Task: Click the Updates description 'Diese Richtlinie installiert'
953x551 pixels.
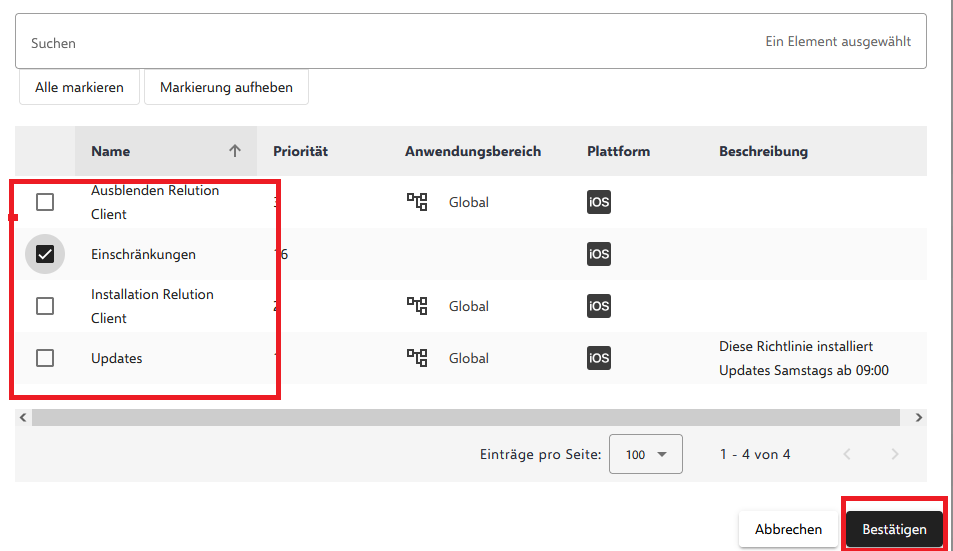Action: click(796, 346)
